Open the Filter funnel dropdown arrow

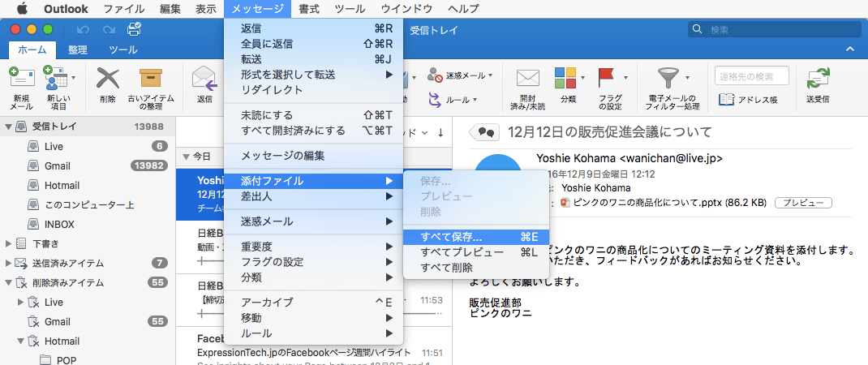click(687, 78)
